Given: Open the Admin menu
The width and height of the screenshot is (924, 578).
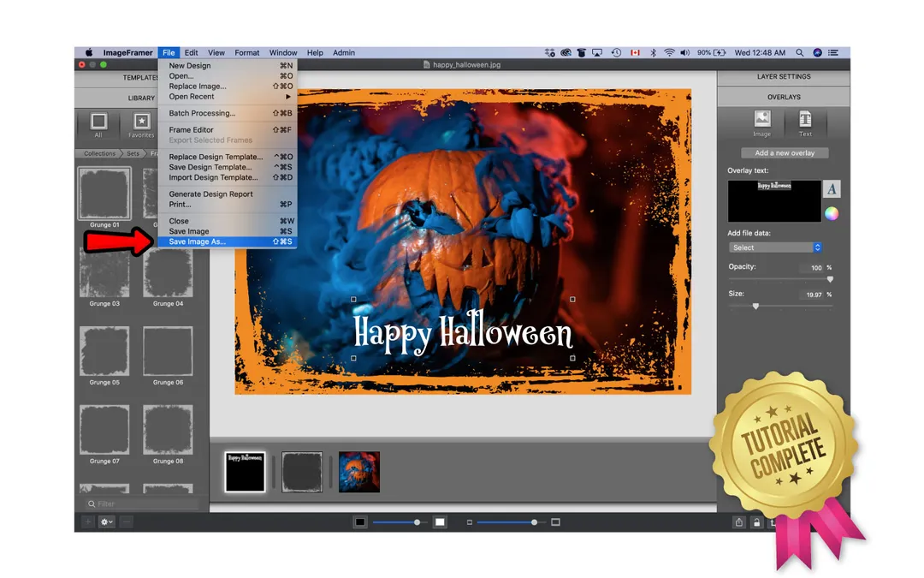Looking at the screenshot, I should point(344,52).
